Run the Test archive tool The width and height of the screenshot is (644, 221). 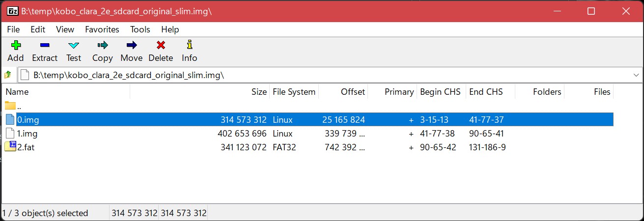74,46
